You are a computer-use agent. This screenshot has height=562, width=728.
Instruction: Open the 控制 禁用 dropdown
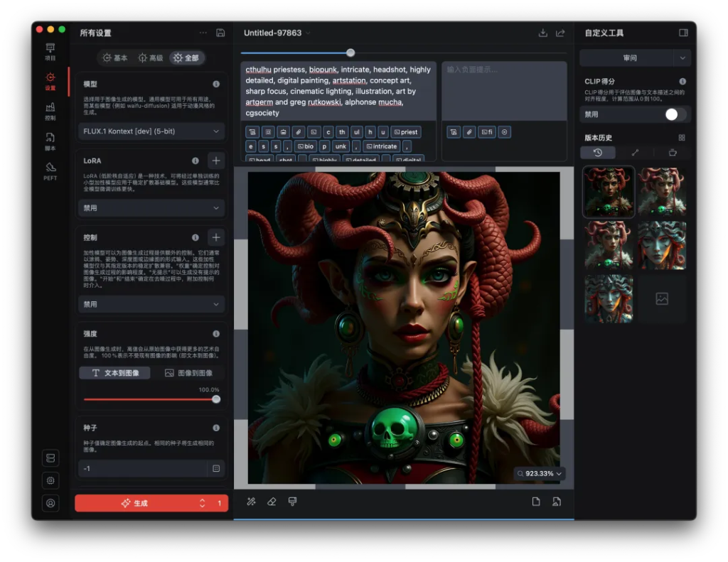click(x=151, y=304)
